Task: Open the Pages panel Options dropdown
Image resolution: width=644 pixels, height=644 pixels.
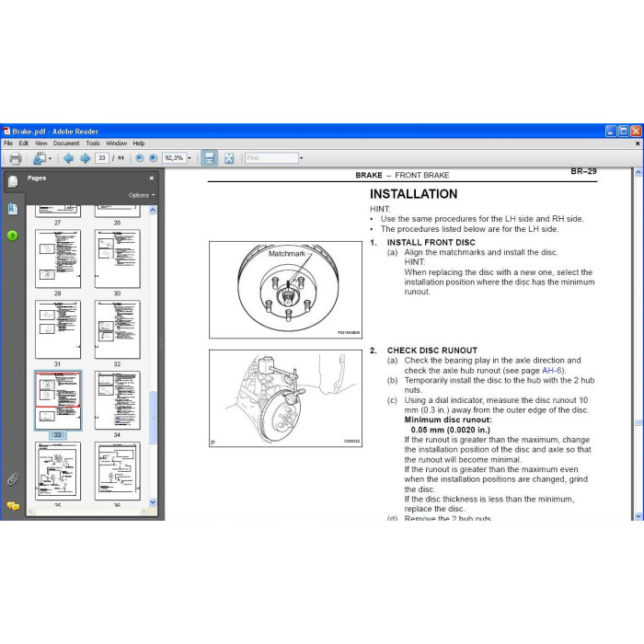Action: pos(142,195)
